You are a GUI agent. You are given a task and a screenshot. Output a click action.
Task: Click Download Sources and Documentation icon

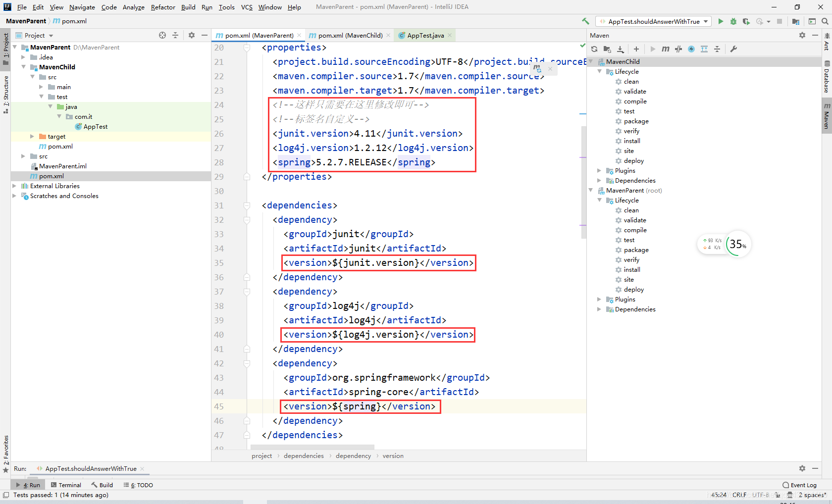(621, 49)
